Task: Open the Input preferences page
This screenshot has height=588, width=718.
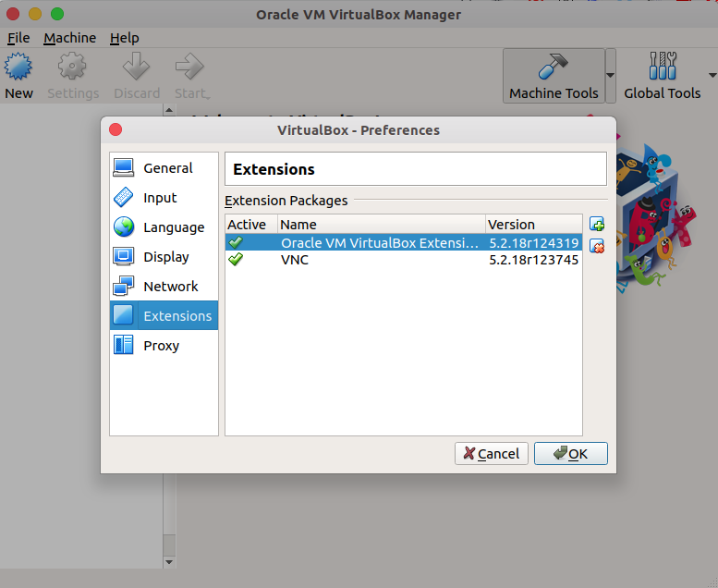Action: 164,198
